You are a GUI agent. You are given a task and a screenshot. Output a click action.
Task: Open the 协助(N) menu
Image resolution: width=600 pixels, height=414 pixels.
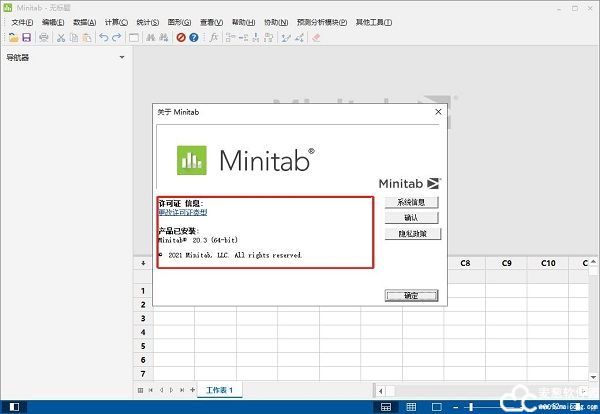point(276,22)
